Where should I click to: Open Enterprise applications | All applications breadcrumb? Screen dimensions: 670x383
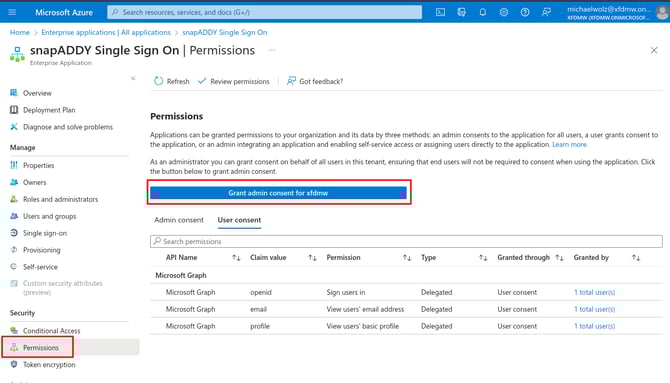pos(106,32)
